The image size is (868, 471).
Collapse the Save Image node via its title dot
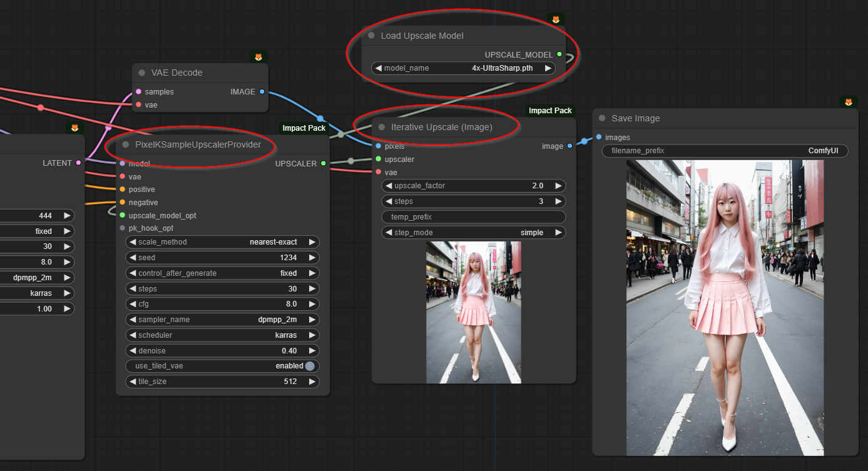[x=602, y=118]
